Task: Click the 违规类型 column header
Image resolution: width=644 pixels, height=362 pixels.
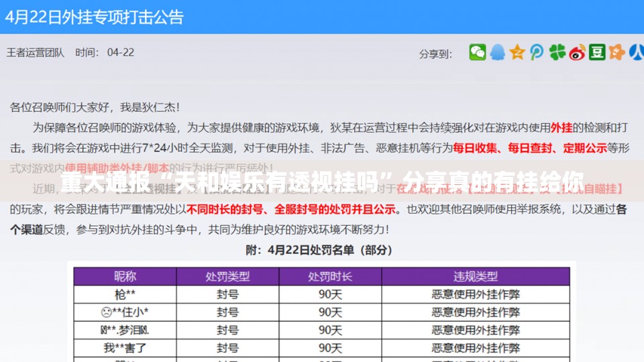Action: point(476,276)
